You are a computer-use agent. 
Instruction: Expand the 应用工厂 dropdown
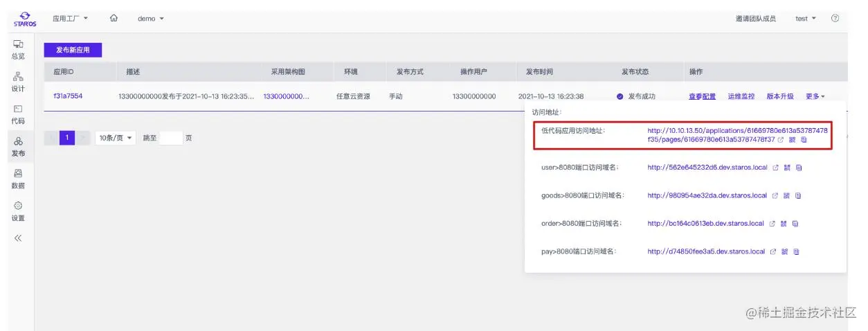[x=71, y=18]
